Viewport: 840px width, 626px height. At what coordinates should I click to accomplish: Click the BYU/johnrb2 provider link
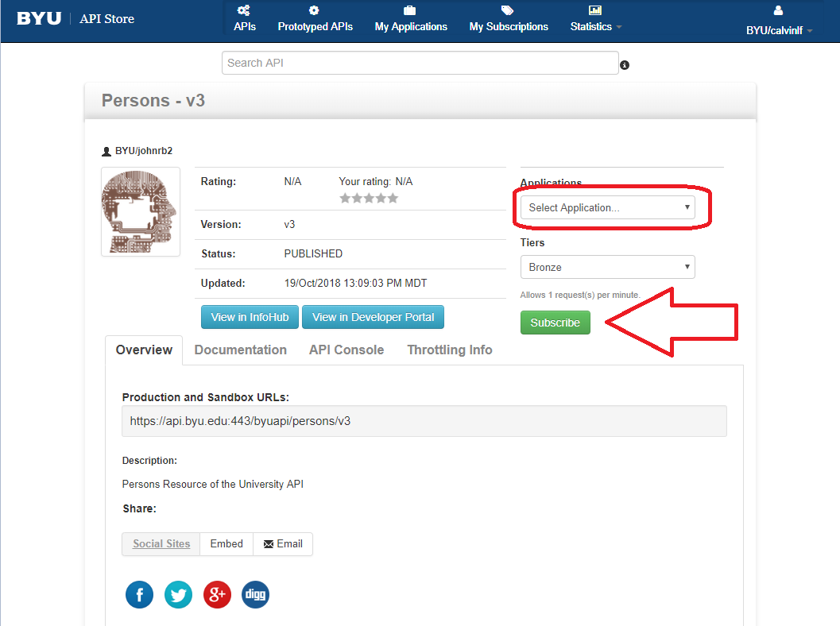144,151
